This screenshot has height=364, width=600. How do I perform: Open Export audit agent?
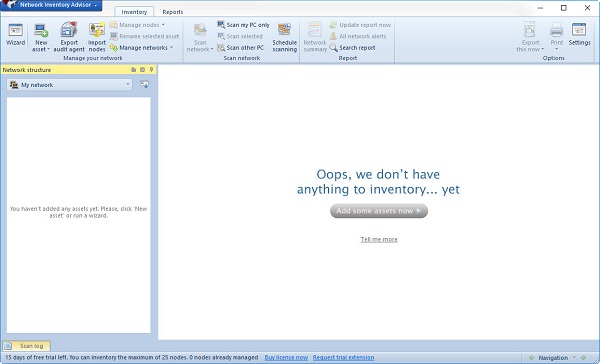[69, 37]
